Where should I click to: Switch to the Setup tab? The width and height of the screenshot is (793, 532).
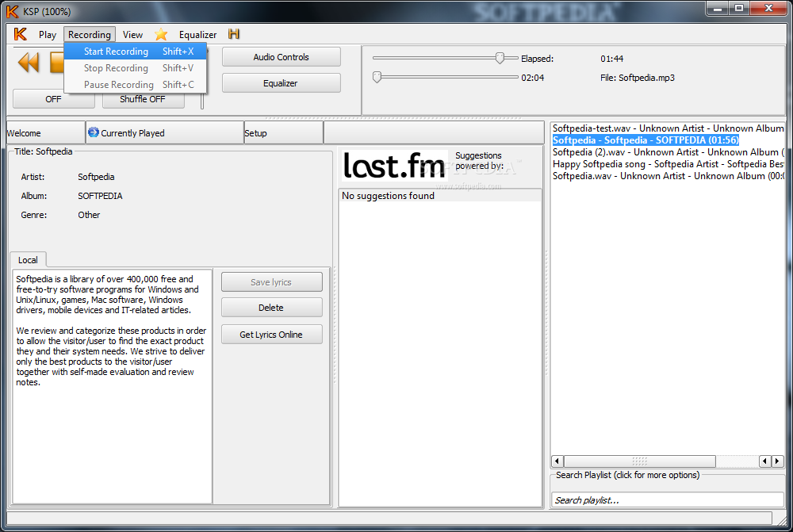point(283,132)
